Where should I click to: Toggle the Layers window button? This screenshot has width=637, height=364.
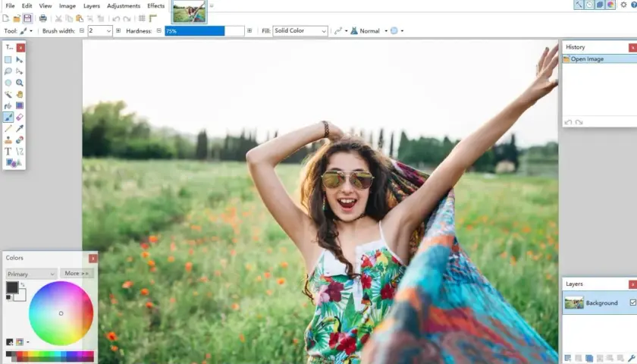pos(600,5)
